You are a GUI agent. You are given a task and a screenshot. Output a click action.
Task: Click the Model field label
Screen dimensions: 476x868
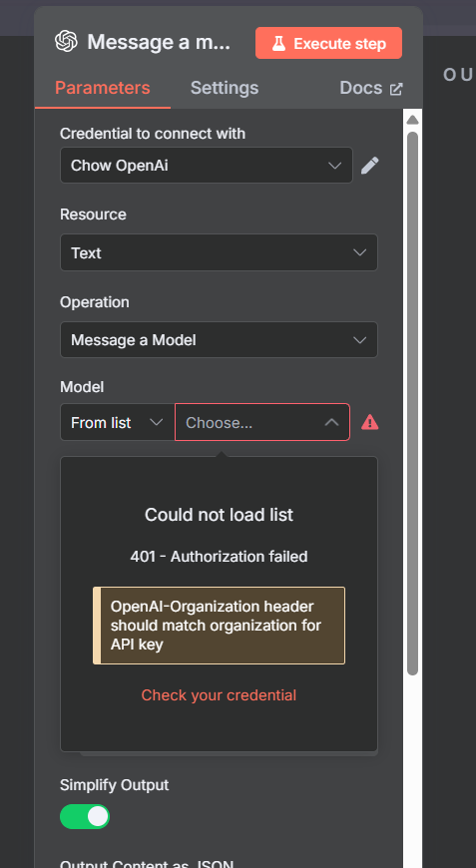point(82,387)
